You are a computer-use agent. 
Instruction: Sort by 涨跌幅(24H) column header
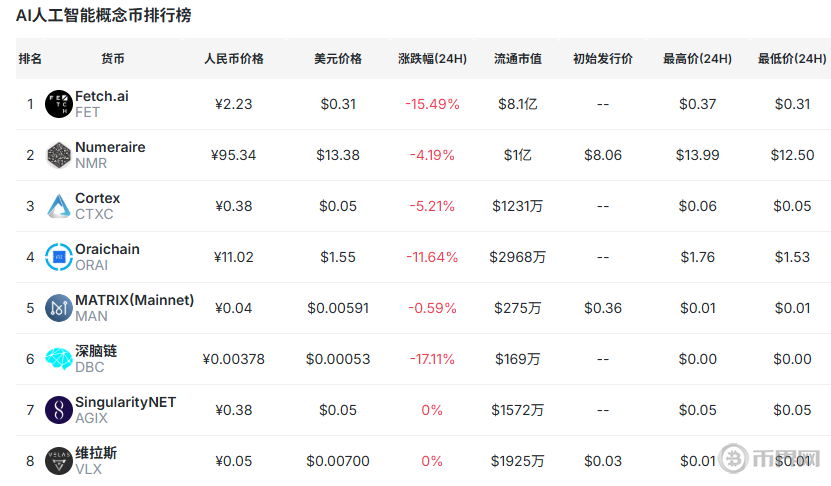point(432,59)
